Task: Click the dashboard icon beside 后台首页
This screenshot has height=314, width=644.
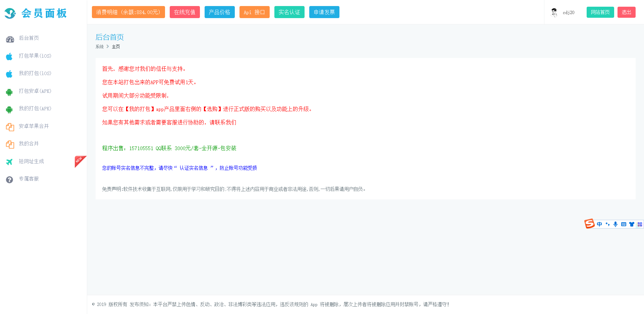Action: 10,39
